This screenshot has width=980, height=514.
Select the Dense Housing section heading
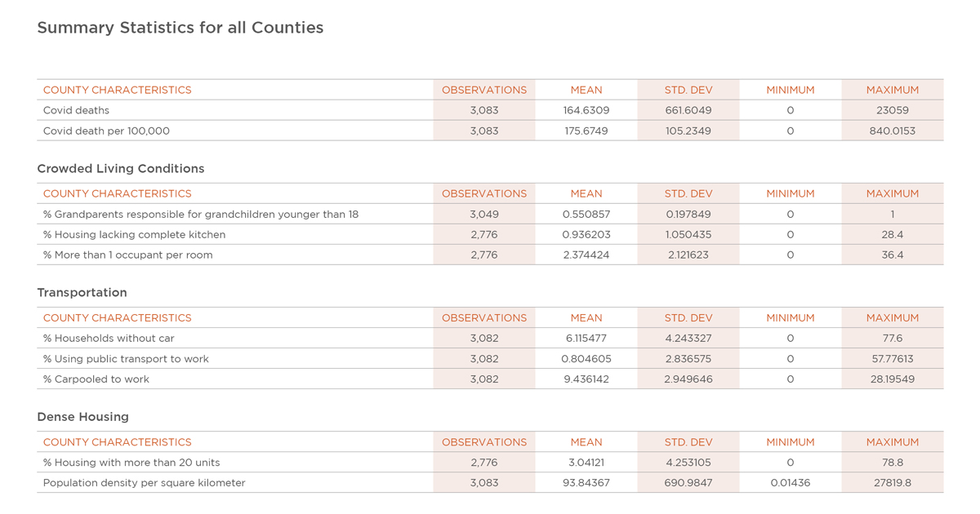click(x=82, y=417)
